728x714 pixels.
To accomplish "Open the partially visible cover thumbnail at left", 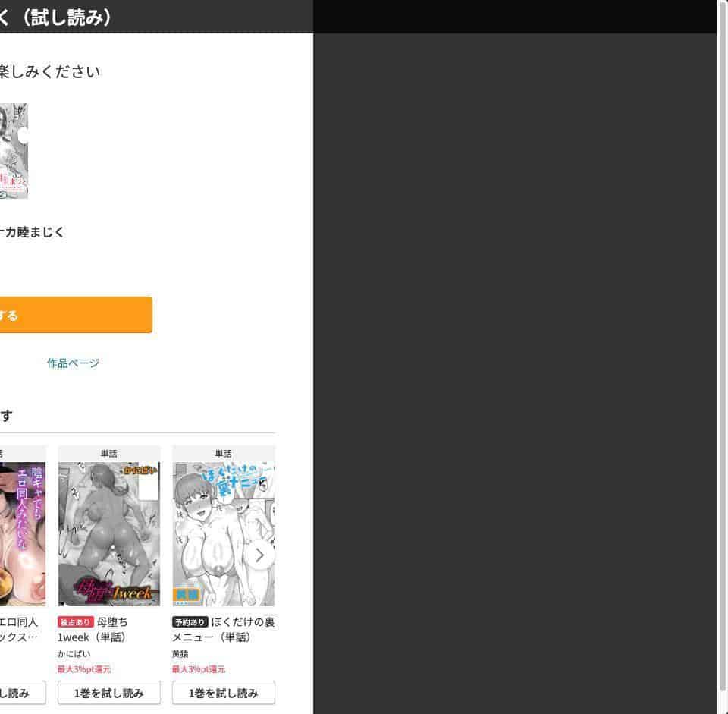I will (x=23, y=533).
